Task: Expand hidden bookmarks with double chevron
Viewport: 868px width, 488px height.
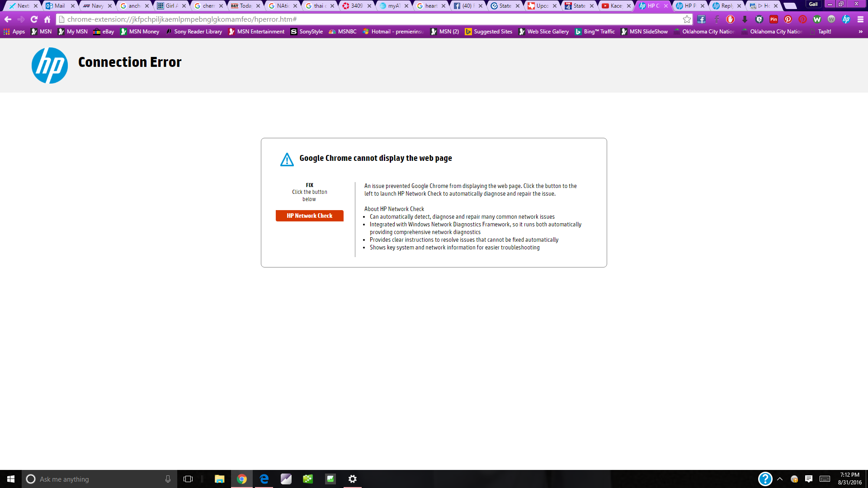Action: pyautogui.click(x=860, y=32)
